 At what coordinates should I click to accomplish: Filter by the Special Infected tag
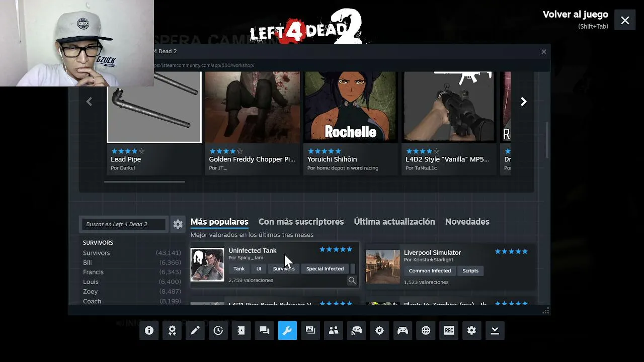(325, 268)
